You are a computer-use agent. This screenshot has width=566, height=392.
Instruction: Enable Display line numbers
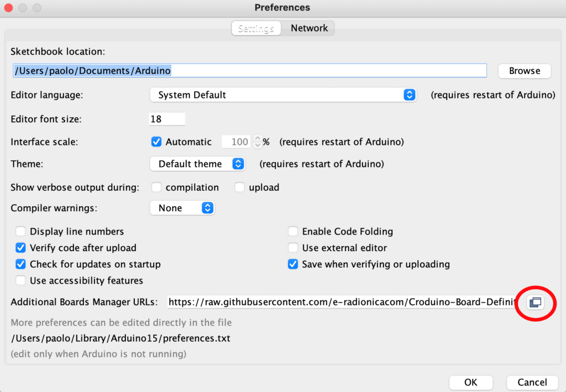coord(20,231)
